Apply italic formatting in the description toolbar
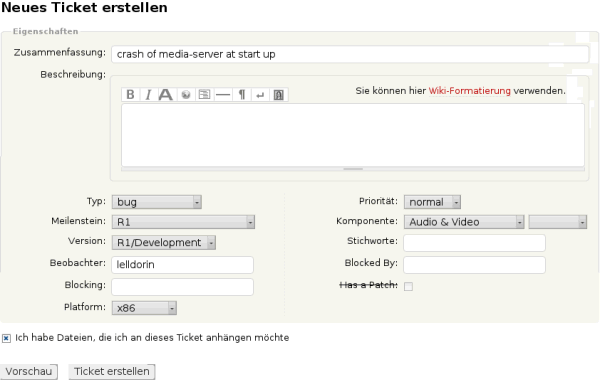The height and width of the screenshot is (382, 600). (x=148, y=95)
